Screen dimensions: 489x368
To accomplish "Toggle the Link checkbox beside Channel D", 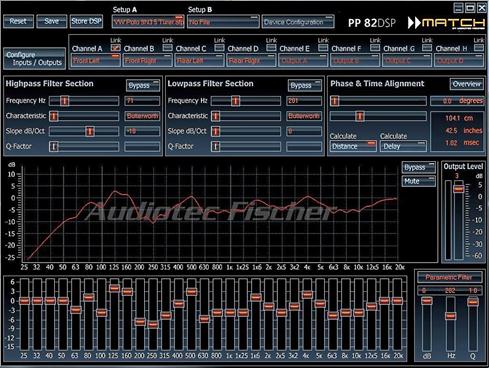I will 271,48.
